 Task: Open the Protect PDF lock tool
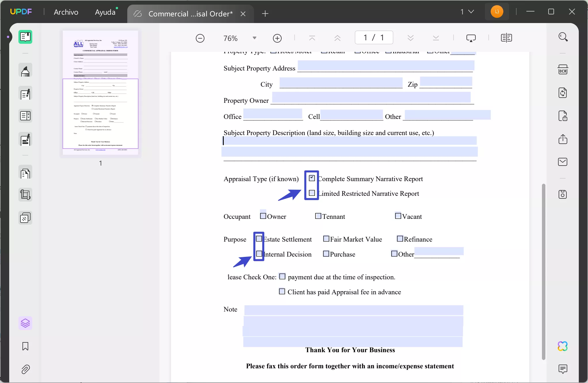563,116
